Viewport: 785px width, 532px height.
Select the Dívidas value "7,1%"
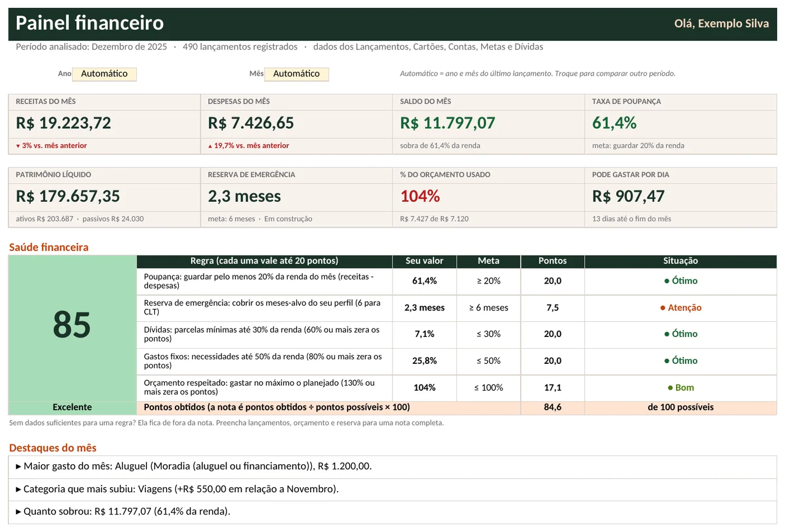[424, 334]
